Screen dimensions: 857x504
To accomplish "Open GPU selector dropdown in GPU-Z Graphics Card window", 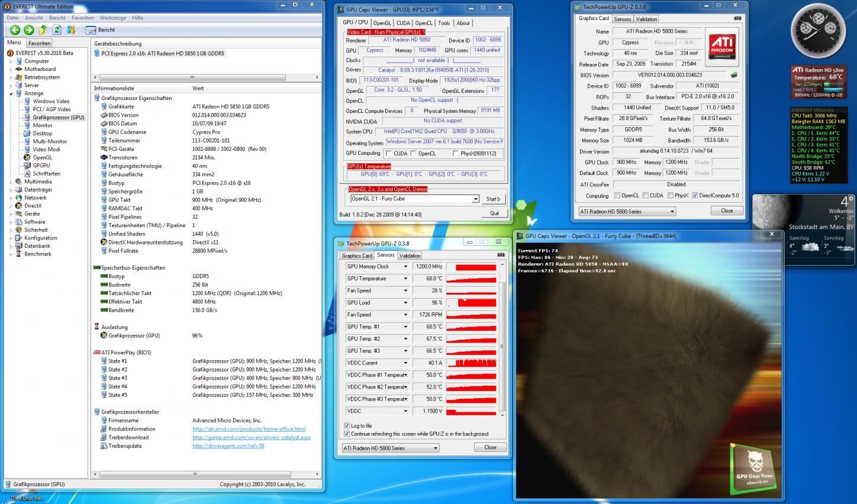I will click(672, 211).
